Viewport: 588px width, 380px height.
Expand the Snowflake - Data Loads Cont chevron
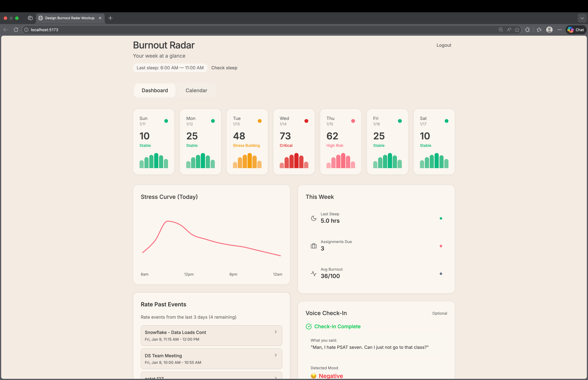point(276,332)
